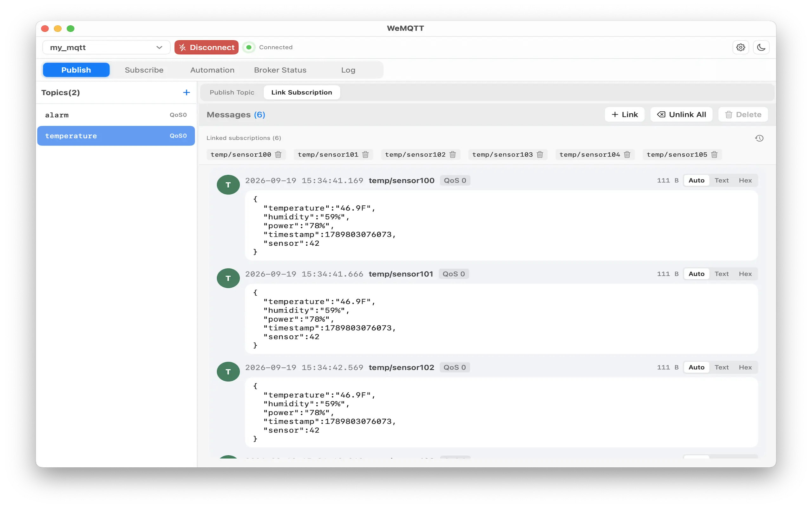Switch to the Publish Topic sub-tab
The width and height of the screenshot is (812, 508).
pyautogui.click(x=232, y=92)
